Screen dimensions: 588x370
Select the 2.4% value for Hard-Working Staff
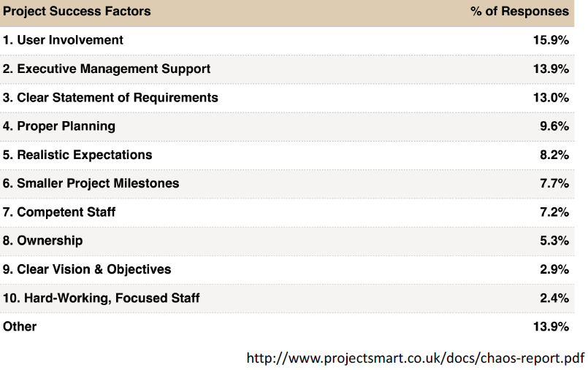coord(554,298)
